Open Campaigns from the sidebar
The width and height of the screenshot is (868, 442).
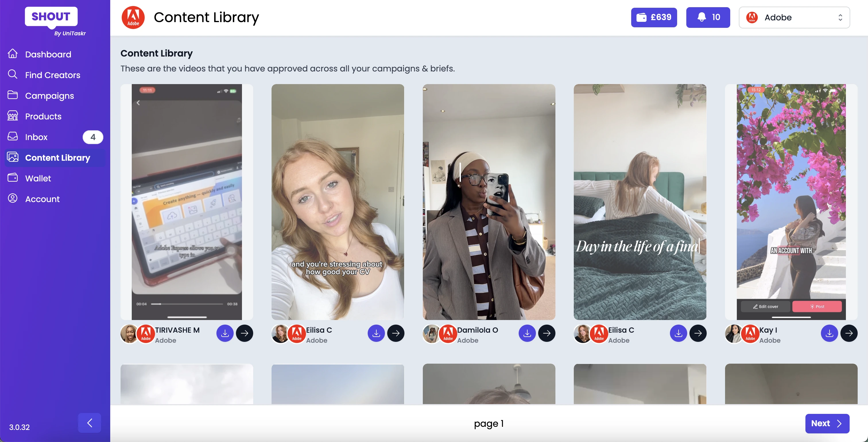(49, 96)
